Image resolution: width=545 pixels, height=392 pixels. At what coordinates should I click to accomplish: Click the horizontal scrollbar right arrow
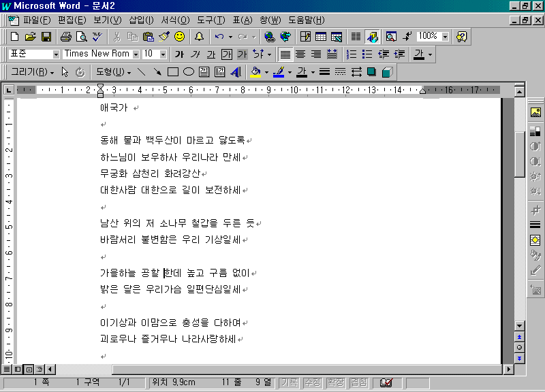(508, 369)
